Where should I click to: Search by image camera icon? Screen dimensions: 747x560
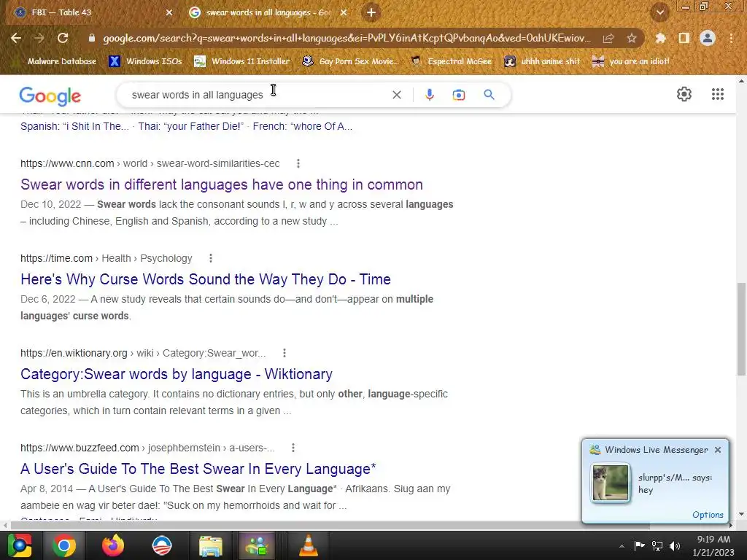[x=459, y=95]
